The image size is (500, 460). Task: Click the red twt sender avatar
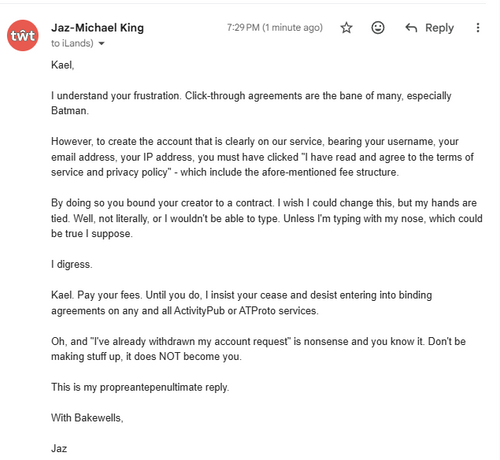[x=23, y=35]
